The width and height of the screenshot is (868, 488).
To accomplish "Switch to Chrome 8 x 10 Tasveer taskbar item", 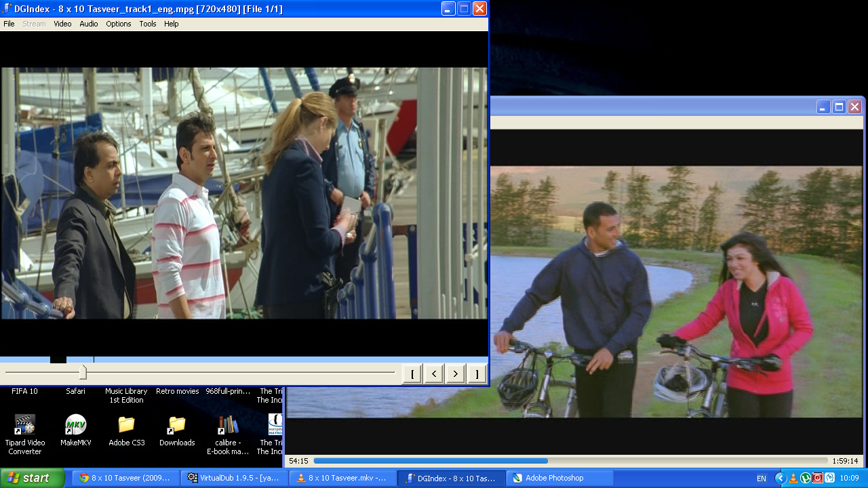I will [x=125, y=478].
